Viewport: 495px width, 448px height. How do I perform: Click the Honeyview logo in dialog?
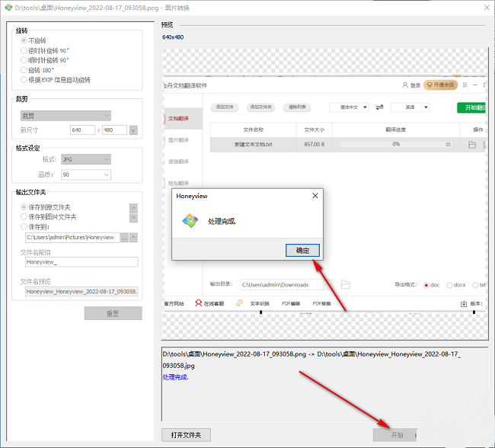point(190,220)
